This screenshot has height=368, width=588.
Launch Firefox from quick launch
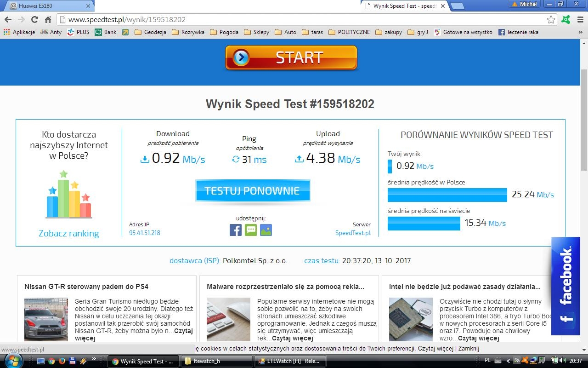pyautogui.click(x=62, y=361)
